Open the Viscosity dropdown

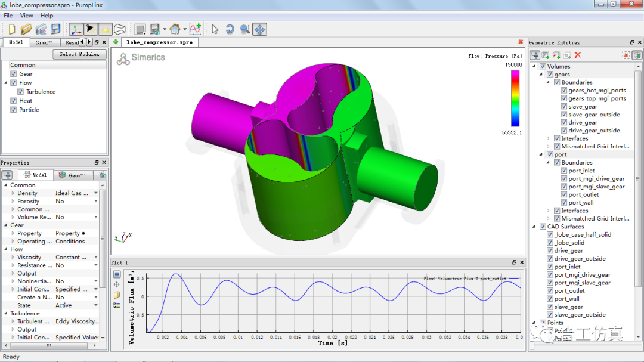point(95,257)
